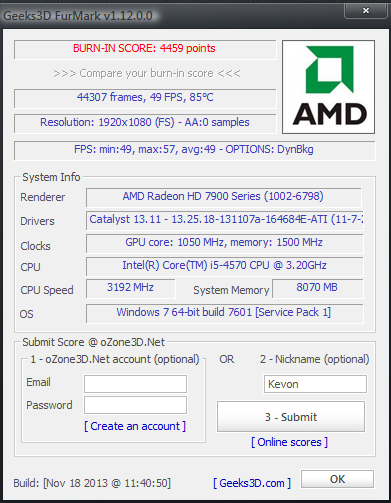Screen dimensions: 391x503
Task: Click the OS Windows 7 field
Action: click(225, 313)
